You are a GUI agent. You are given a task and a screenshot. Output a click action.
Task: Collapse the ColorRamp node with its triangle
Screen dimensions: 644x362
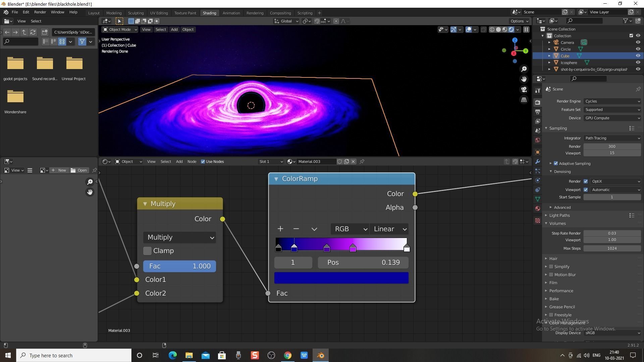[276, 179]
